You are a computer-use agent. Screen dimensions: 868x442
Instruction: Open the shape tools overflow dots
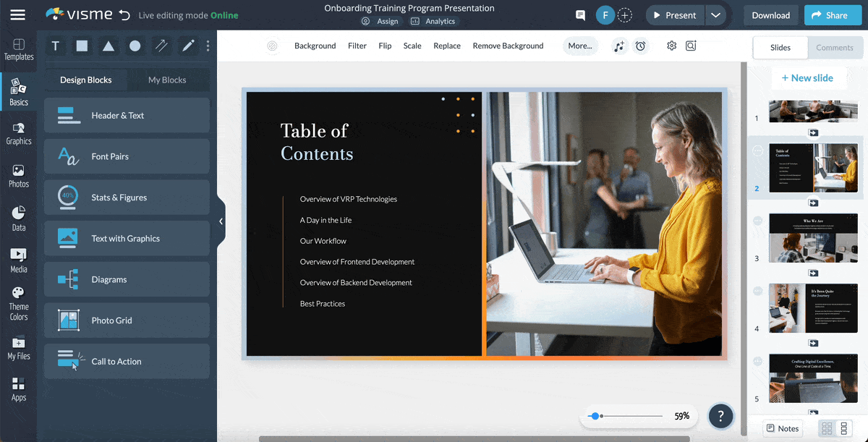point(208,46)
